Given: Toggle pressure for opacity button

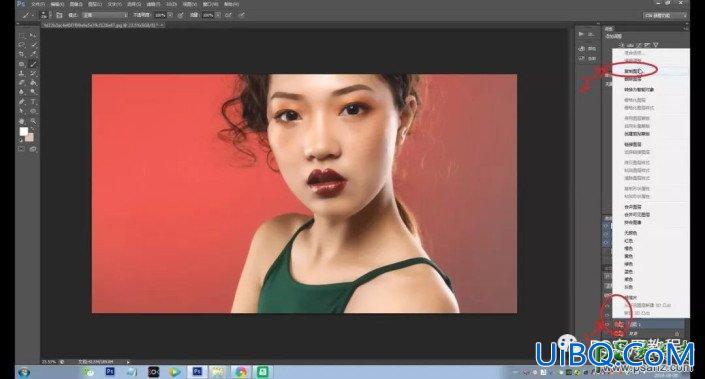Looking at the screenshot, I should click(181, 15).
